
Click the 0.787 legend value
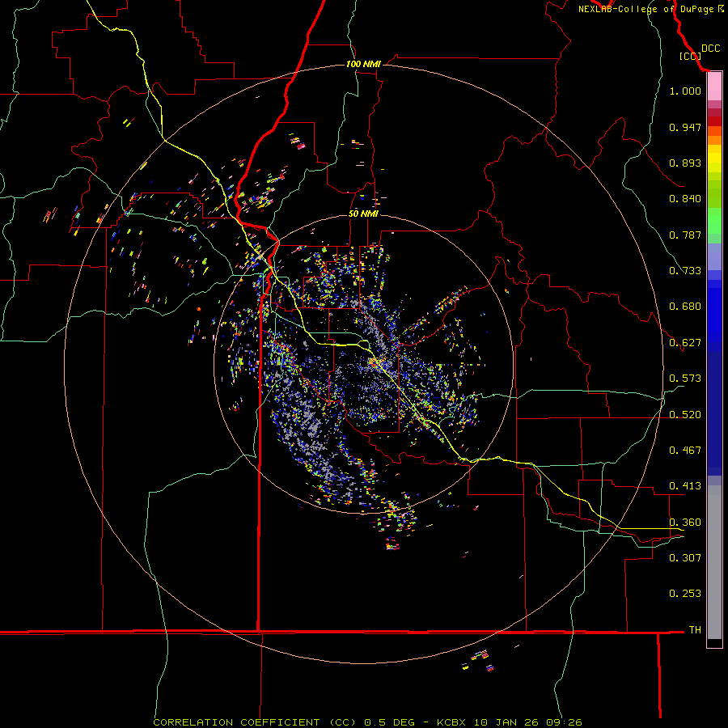point(685,235)
